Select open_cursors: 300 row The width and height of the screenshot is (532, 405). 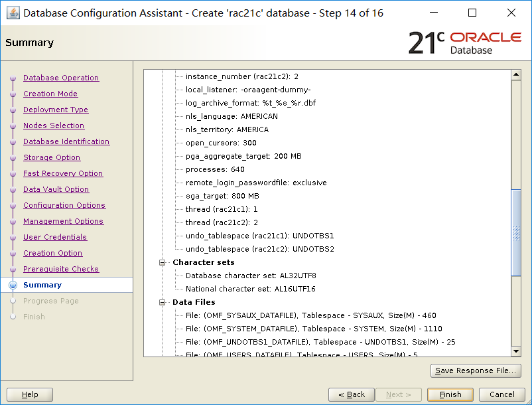221,143
